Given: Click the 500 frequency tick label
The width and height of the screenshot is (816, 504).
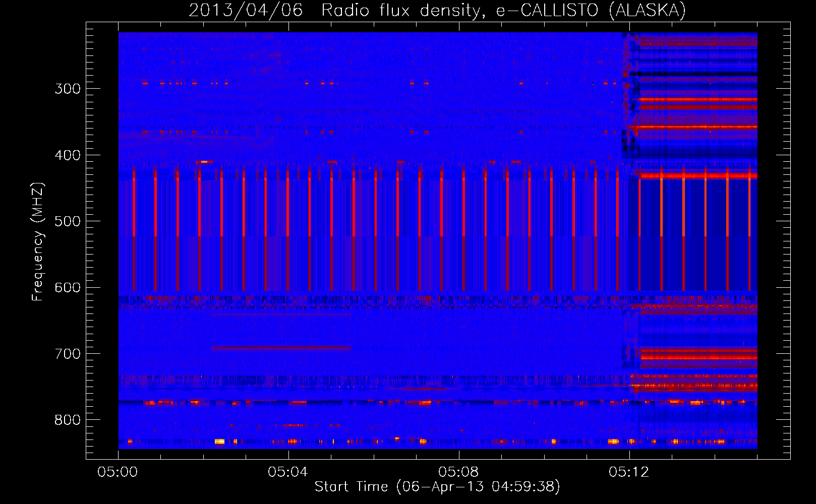Looking at the screenshot, I should coord(68,221).
